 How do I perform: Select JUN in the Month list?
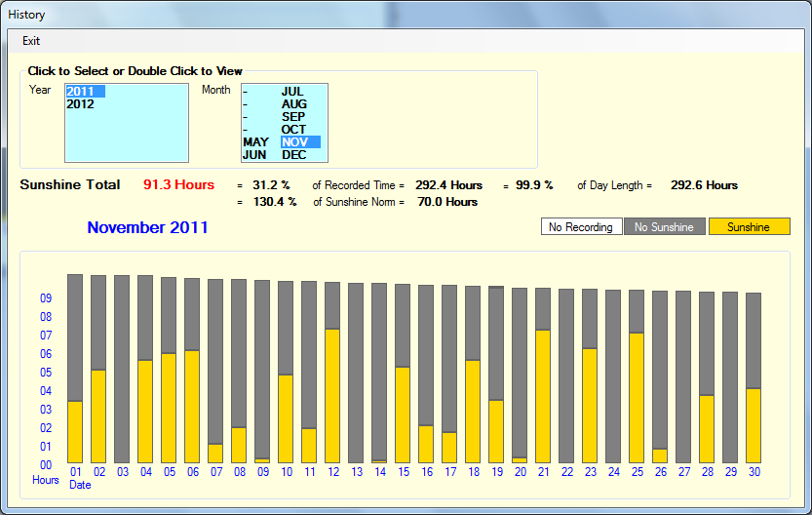pos(254,155)
